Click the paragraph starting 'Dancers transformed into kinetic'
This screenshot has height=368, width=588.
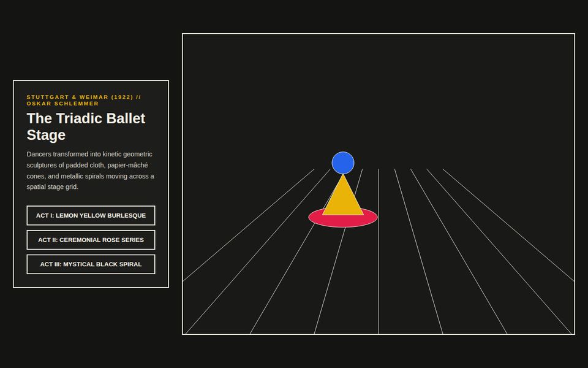pos(91,171)
